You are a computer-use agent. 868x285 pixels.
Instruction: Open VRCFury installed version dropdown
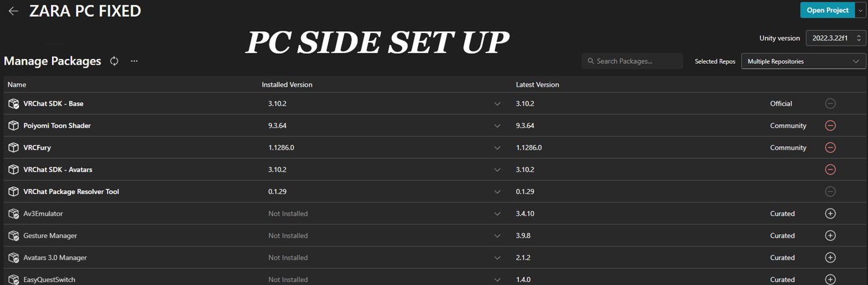[497, 148]
